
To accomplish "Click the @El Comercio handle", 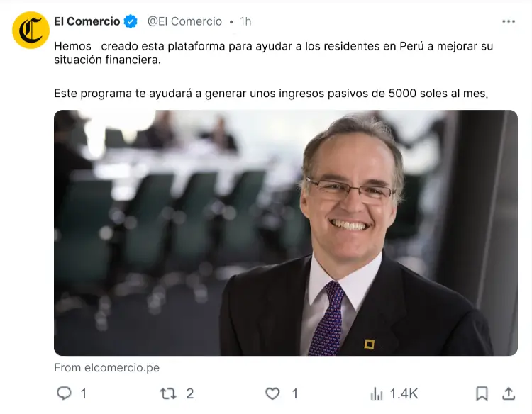I will pyautogui.click(x=184, y=21).
